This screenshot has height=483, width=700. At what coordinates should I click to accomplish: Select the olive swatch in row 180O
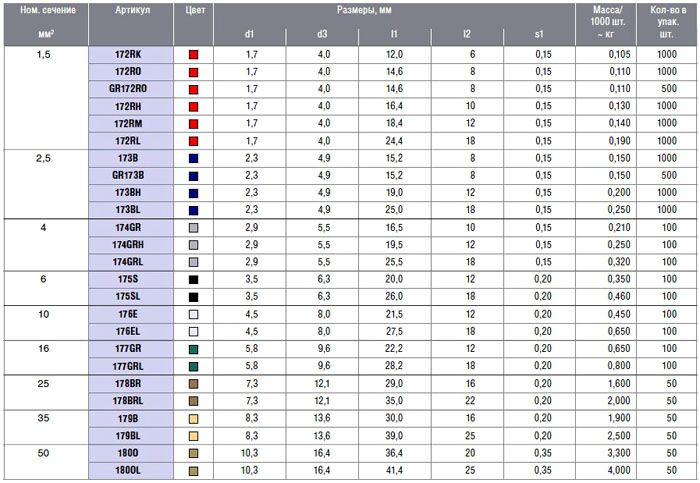click(194, 453)
